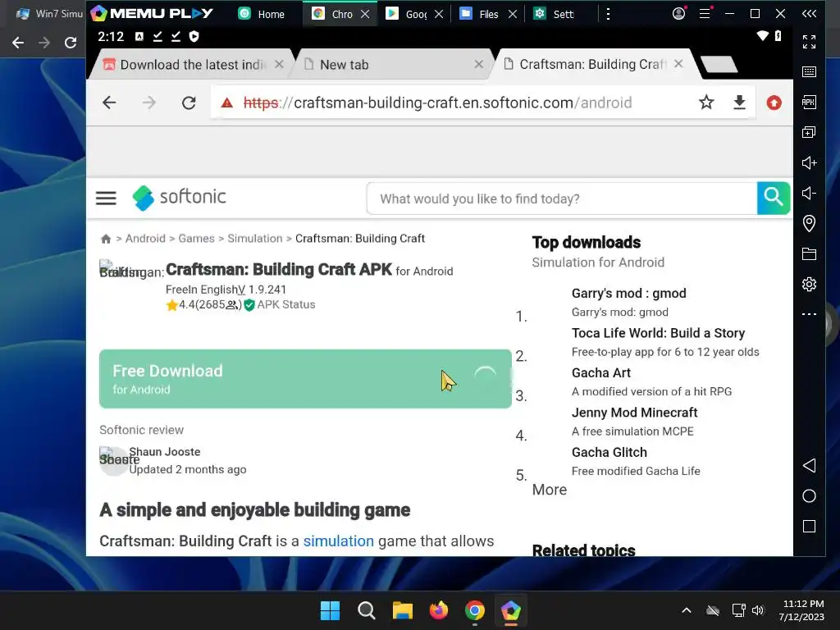Image resolution: width=840 pixels, height=630 pixels.
Task: Open shared folder icon in MEmu sidebar
Action: (x=809, y=254)
